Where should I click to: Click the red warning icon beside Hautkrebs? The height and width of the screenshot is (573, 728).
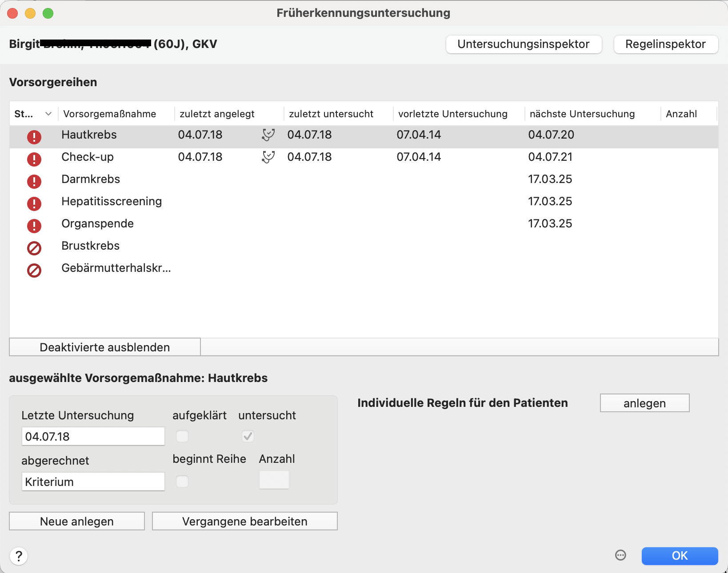point(34,137)
